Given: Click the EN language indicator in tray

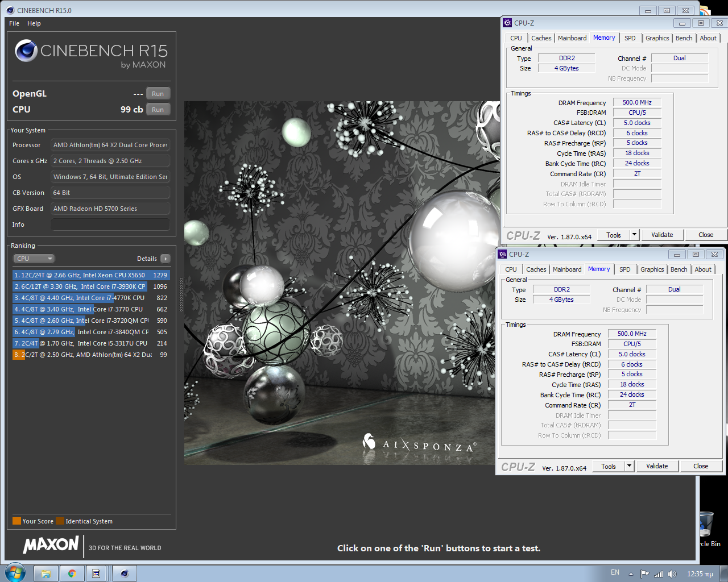Looking at the screenshot, I should tap(615, 573).
